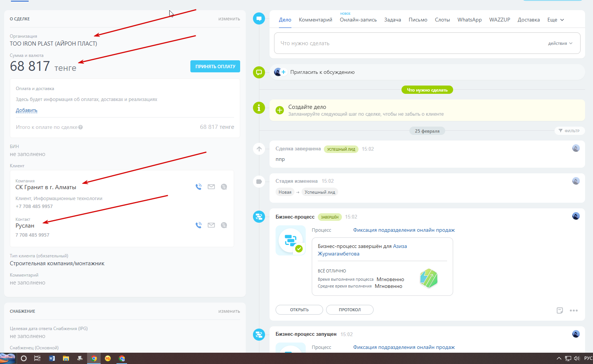593x364 pixels.
Task: Open Азиза Журмагамбетова profile link
Action: [x=362, y=250]
